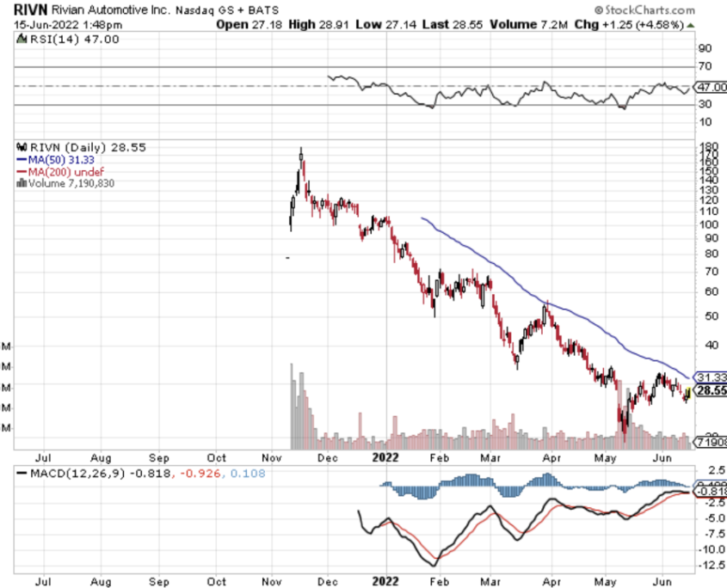Click the yellow highlighted latest candlestick

coord(688,393)
